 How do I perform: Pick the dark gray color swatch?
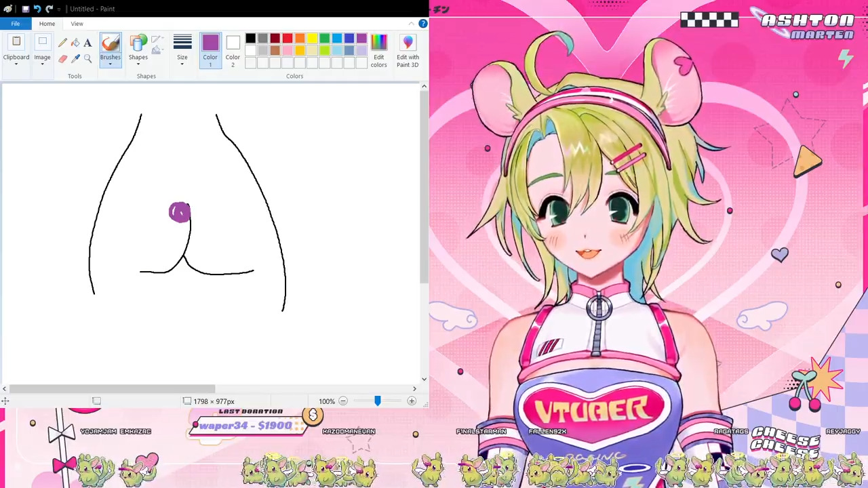click(263, 39)
